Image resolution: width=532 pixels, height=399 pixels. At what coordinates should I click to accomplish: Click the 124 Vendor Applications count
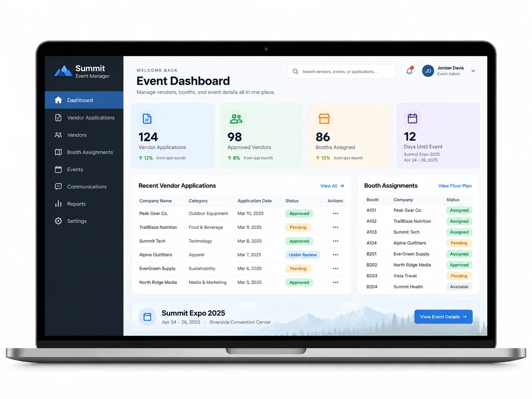pyautogui.click(x=148, y=137)
